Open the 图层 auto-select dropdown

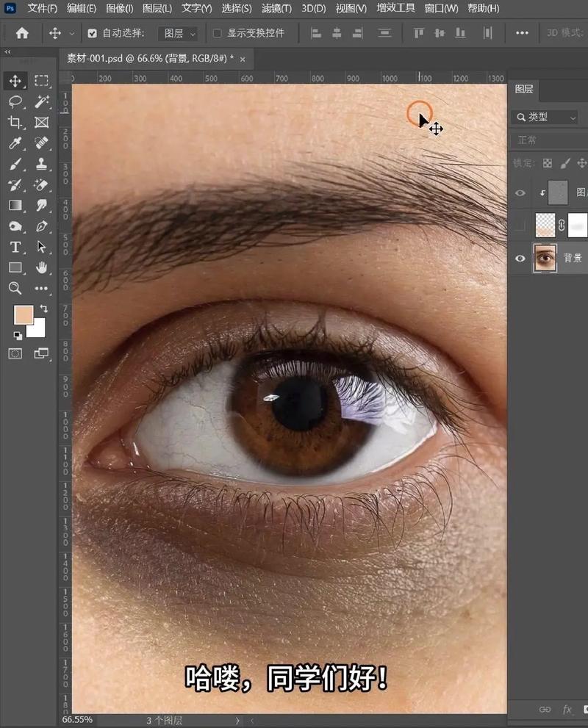pyautogui.click(x=179, y=34)
